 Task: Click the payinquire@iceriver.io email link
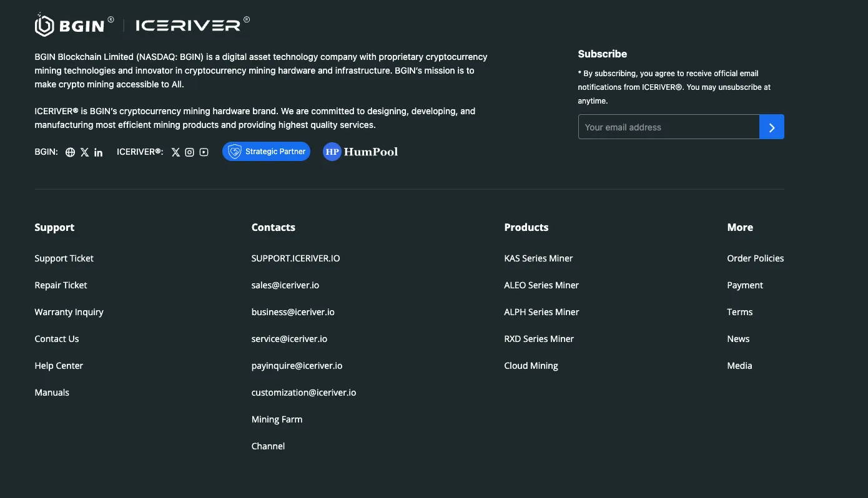point(297,366)
